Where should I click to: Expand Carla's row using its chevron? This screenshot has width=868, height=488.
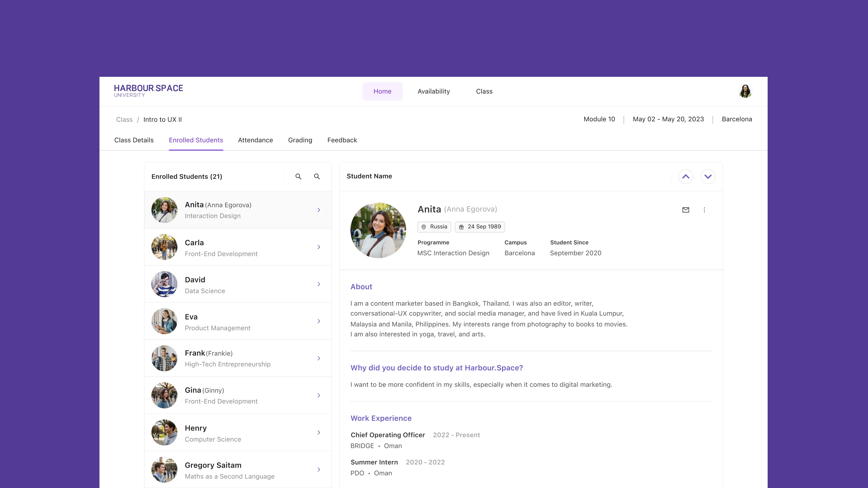coord(318,247)
